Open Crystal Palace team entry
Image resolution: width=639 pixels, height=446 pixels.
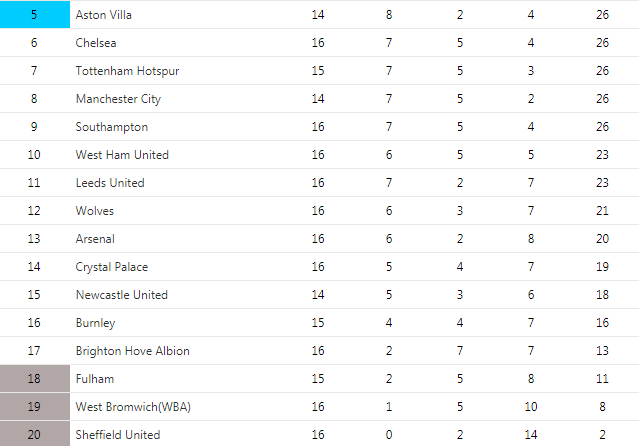[112, 267]
